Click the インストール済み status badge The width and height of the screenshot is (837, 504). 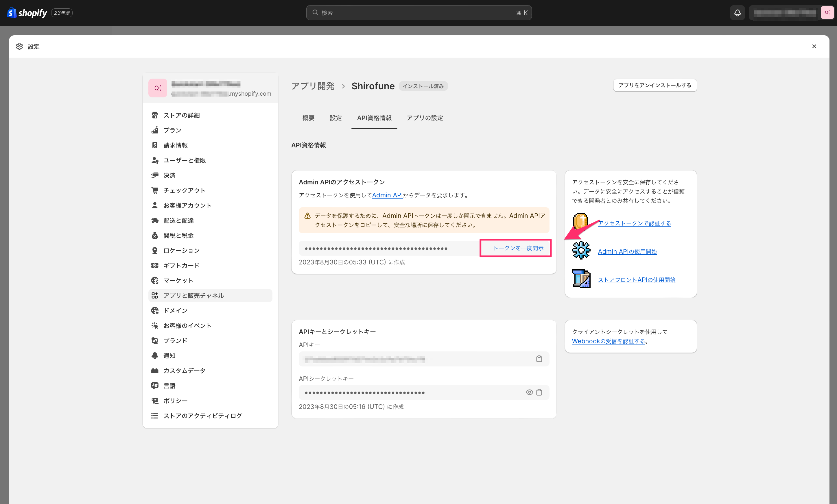[423, 86]
